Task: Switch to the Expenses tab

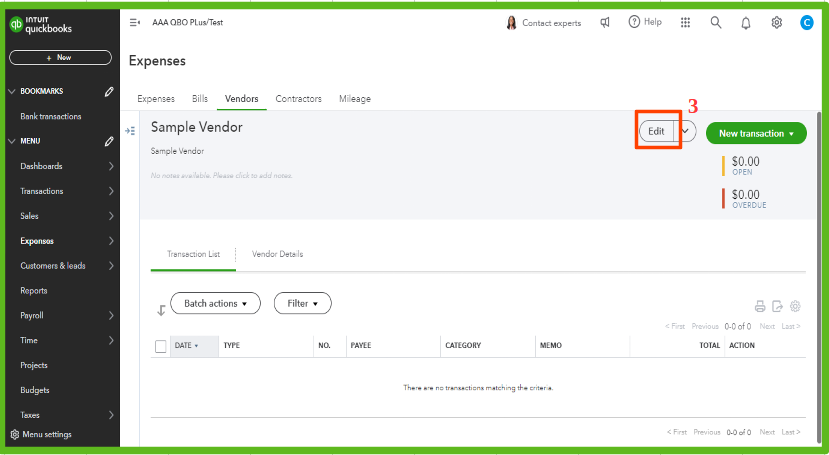Action: tap(156, 99)
